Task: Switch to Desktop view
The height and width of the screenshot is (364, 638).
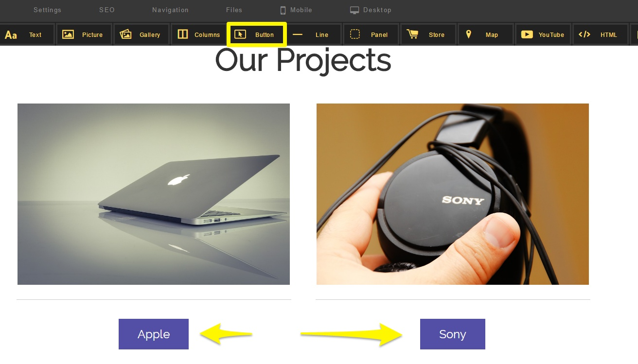Action: [371, 10]
